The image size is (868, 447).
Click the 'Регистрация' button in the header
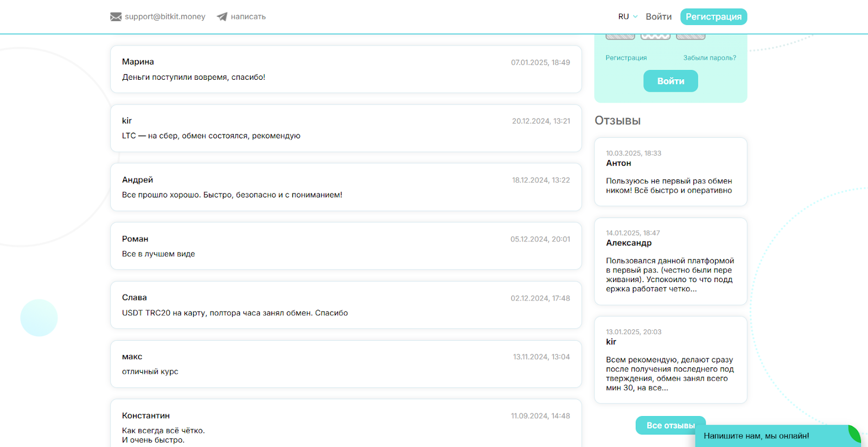point(713,17)
